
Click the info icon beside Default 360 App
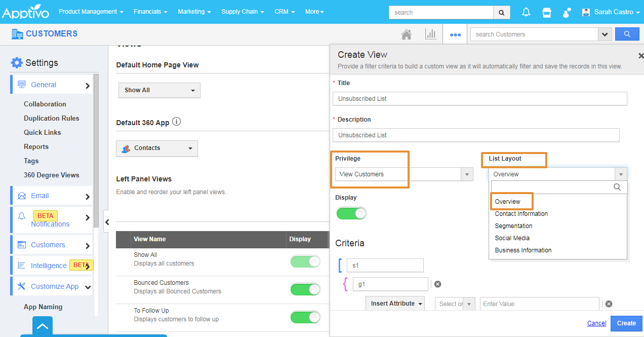(177, 122)
